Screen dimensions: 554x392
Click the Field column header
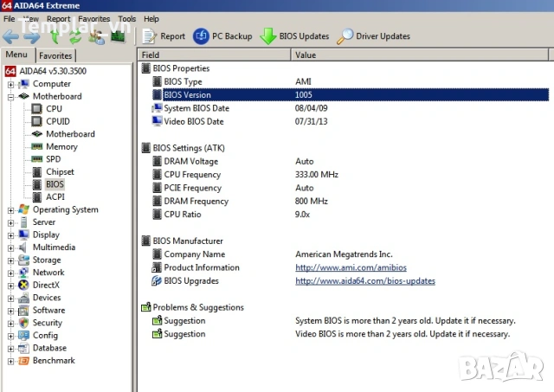pos(214,55)
